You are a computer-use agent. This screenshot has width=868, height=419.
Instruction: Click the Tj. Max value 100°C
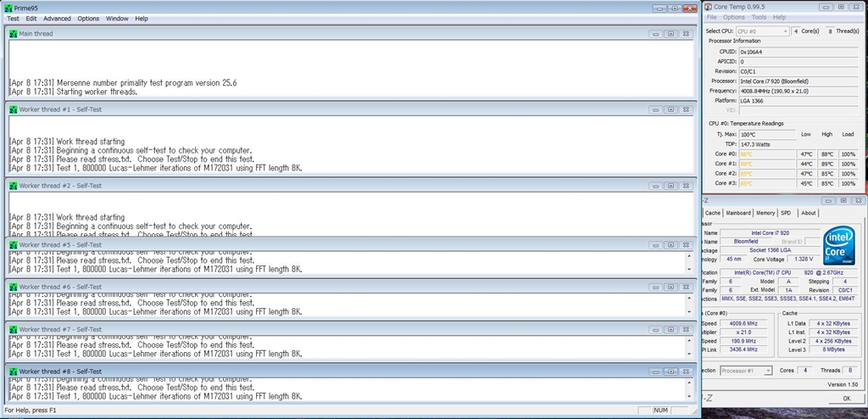tap(766, 135)
